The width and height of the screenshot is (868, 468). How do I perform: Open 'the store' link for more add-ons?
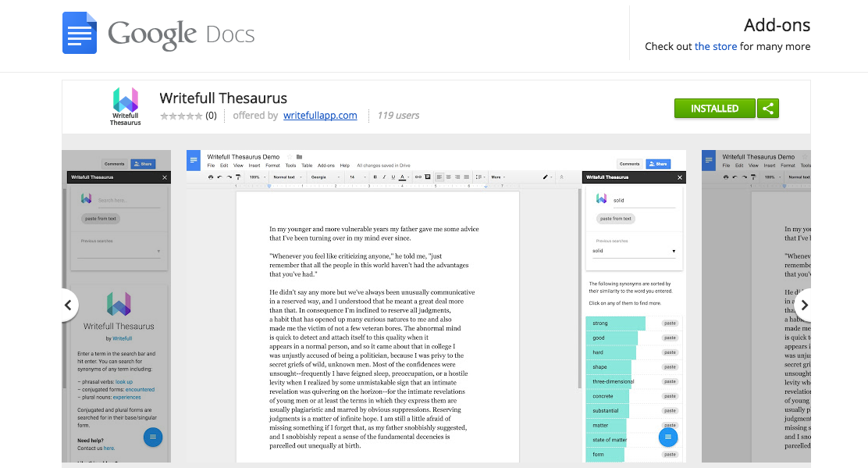point(715,47)
